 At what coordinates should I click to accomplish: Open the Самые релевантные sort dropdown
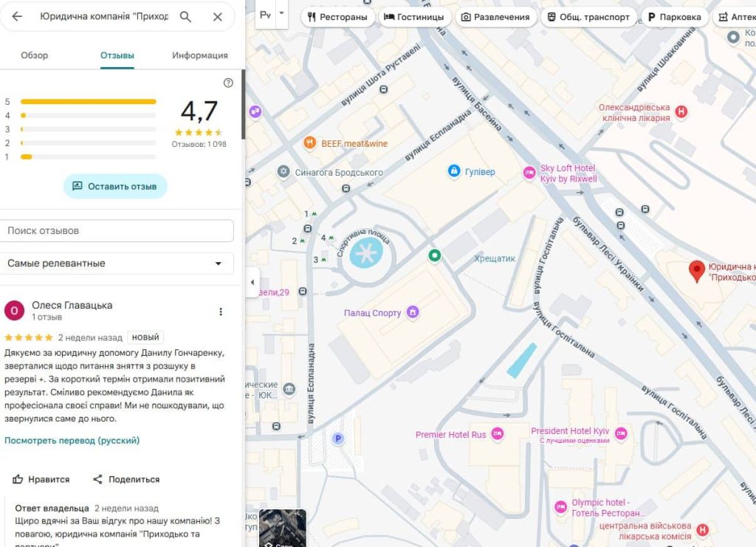[x=117, y=264]
